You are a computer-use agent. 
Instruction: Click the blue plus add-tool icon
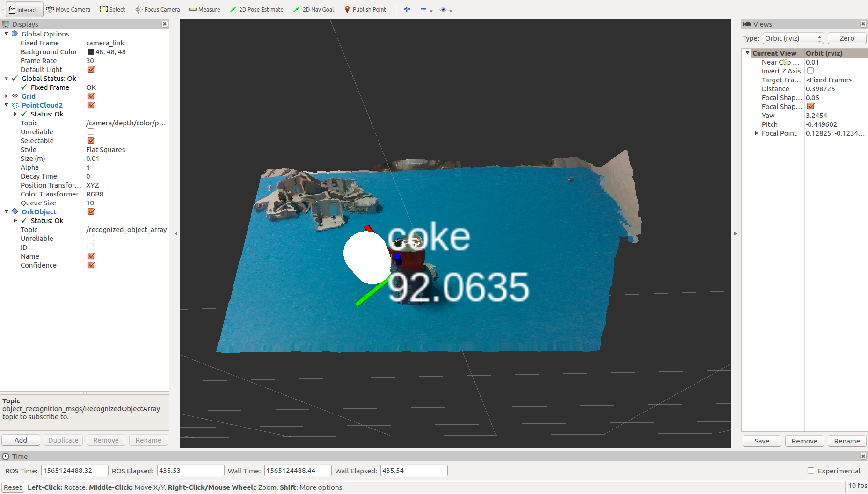point(407,10)
